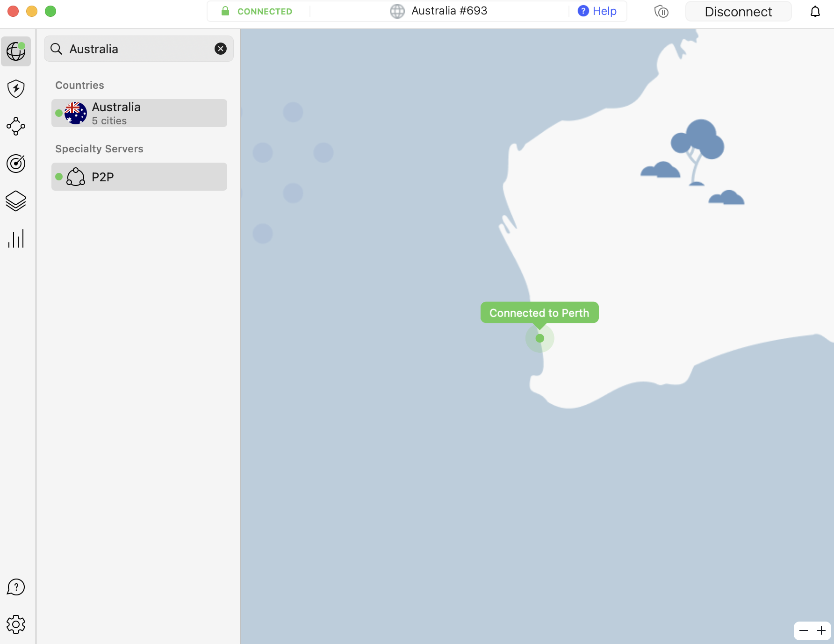Click the Australia #693 server label
The height and width of the screenshot is (644, 834).
[x=449, y=11]
